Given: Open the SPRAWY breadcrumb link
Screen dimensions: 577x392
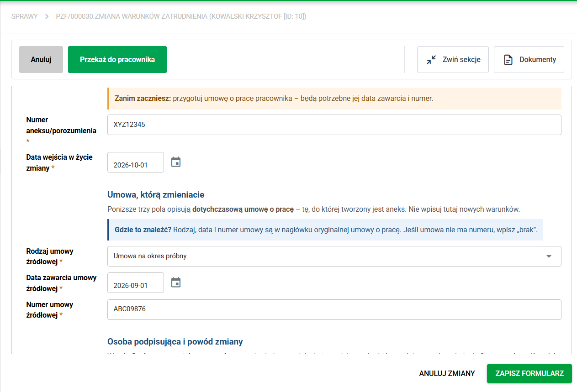Looking at the screenshot, I should pyautogui.click(x=25, y=16).
